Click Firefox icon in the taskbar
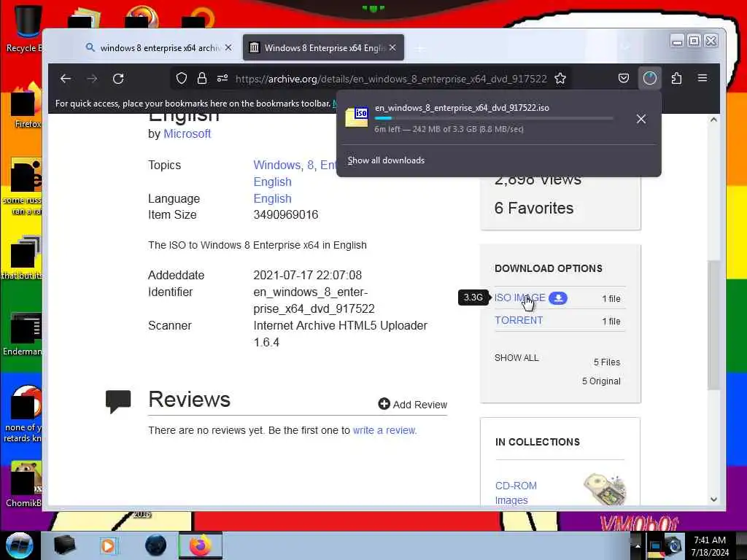This screenshot has height=560, width=747. point(201,545)
